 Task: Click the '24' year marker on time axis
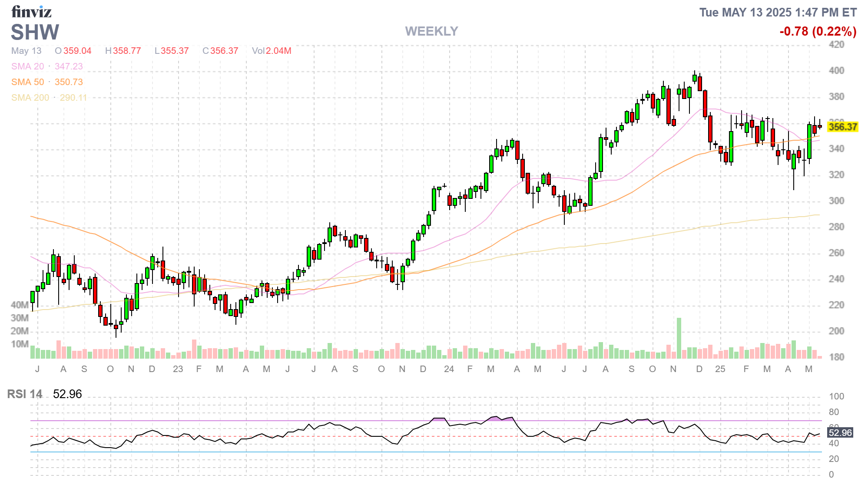tap(449, 369)
